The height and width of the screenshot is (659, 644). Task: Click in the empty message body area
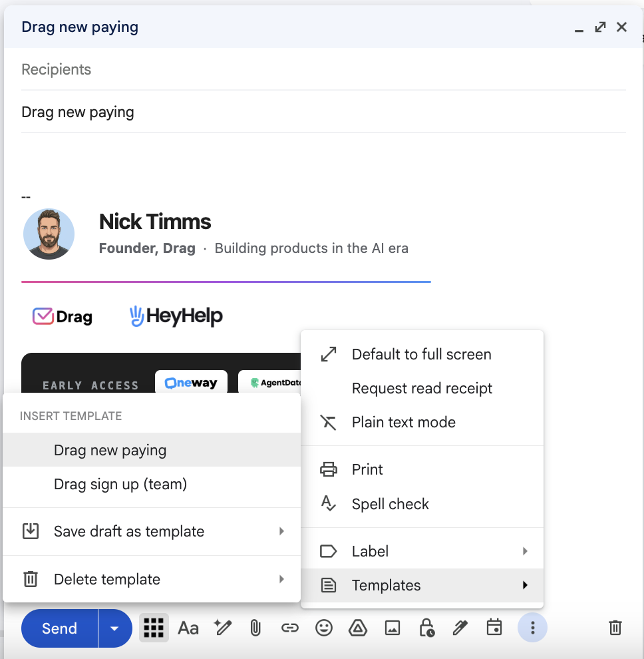(x=323, y=162)
